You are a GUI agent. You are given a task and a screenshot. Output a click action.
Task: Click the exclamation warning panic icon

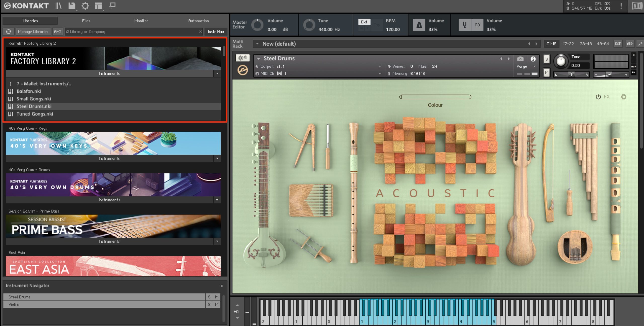click(621, 6)
